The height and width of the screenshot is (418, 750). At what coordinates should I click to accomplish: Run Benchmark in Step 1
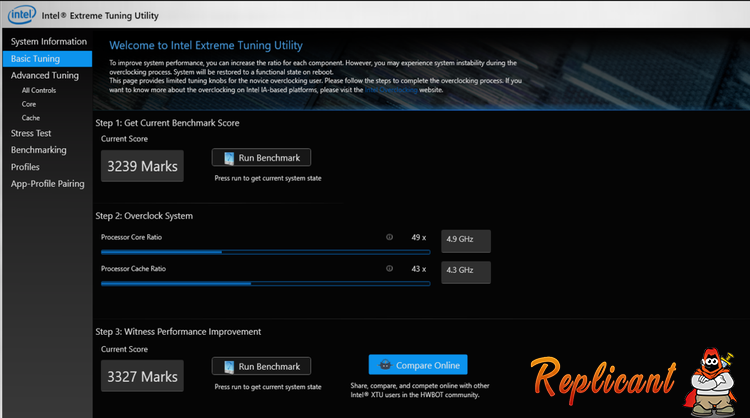click(261, 157)
